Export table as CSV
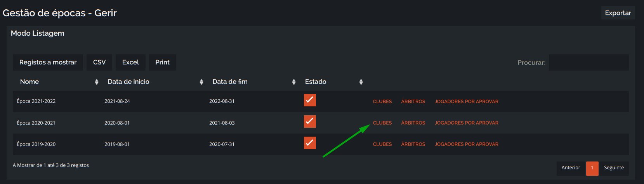Viewport: 644px width, 184px height. pyautogui.click(x=99, y=62)
